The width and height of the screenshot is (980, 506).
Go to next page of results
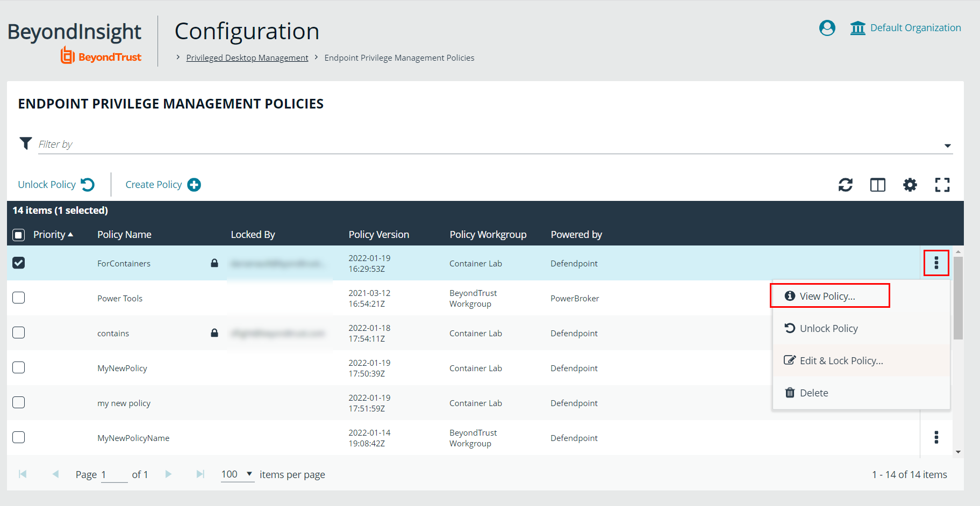tap(168, 474)
